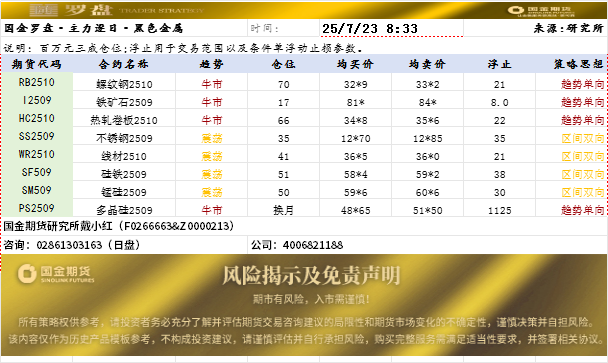608x363 pixels.
Task: Click average sell price 33*2
Action: pyautogui.click(x=428, y=85)
